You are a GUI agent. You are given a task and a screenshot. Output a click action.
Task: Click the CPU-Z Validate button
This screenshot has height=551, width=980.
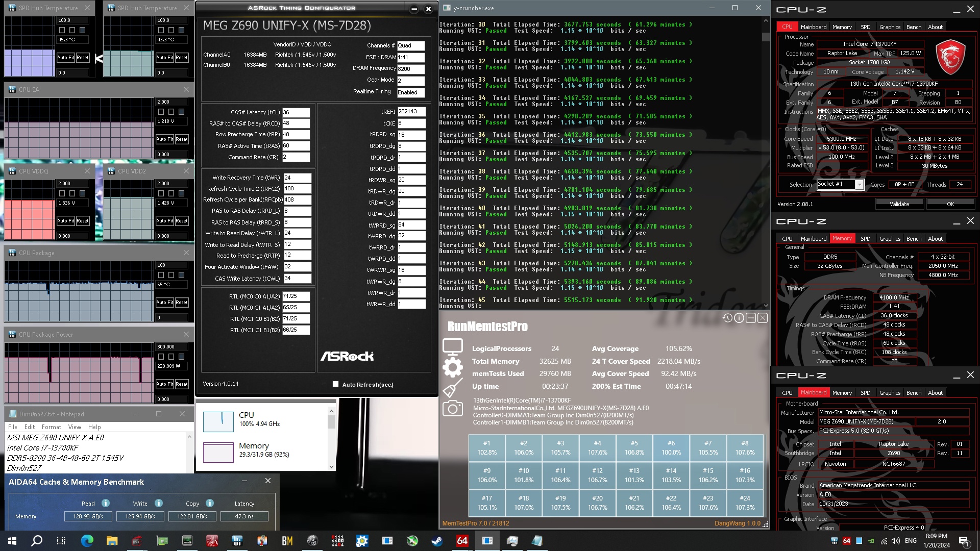[x=899, y=204]
